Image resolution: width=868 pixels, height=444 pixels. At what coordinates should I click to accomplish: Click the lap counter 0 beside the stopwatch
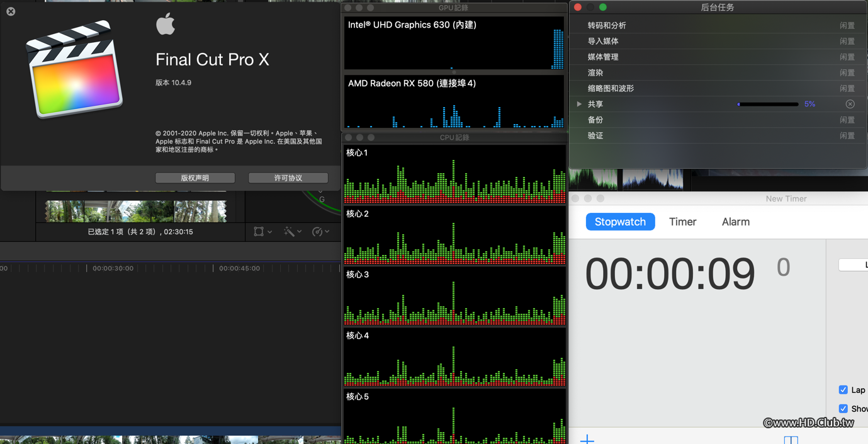(x=783, y=267)
